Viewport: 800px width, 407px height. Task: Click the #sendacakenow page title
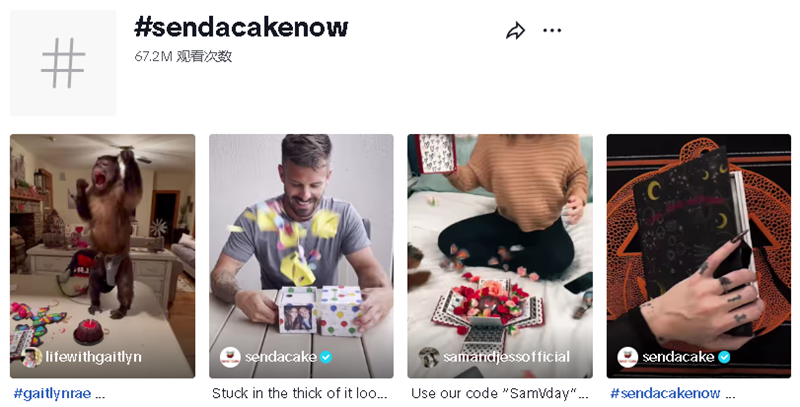click(x=241, y=27)
